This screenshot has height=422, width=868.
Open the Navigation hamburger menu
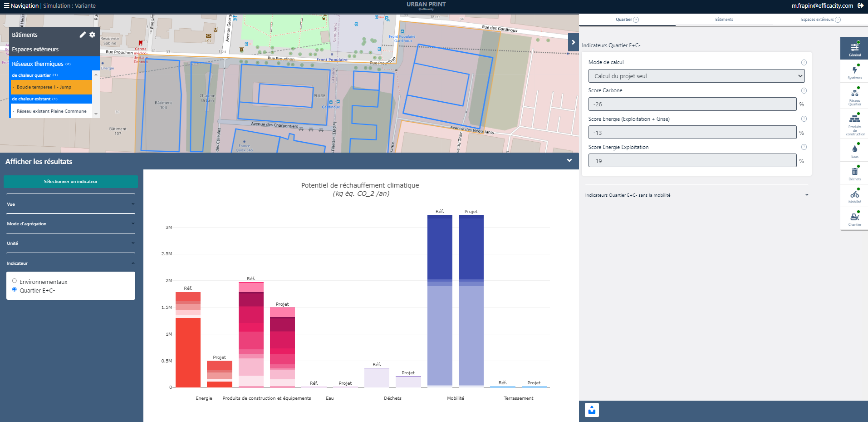(6, 6)
